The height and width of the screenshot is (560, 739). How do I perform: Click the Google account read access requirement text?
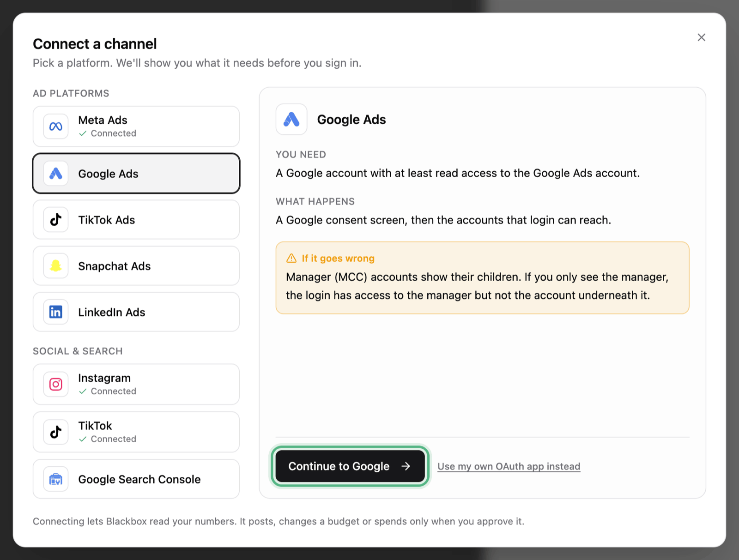tap(458, 173)
